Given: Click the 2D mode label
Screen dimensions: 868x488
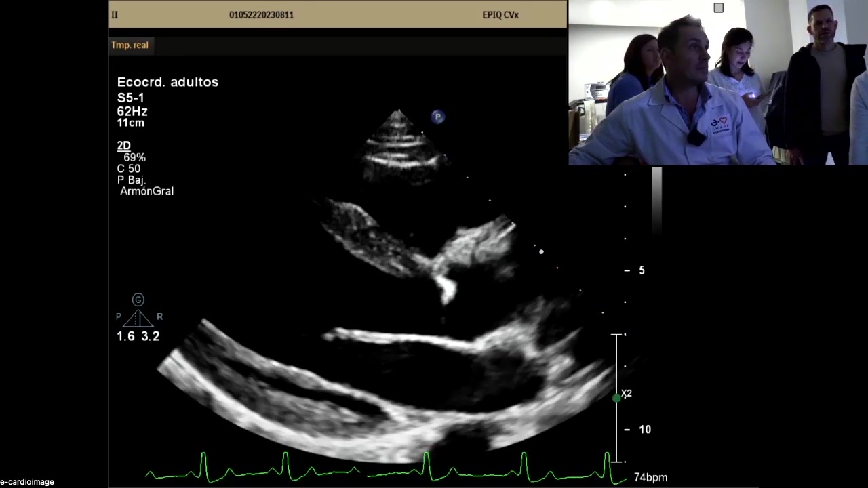Looking at the screenshot, I should tap(123, 146).
